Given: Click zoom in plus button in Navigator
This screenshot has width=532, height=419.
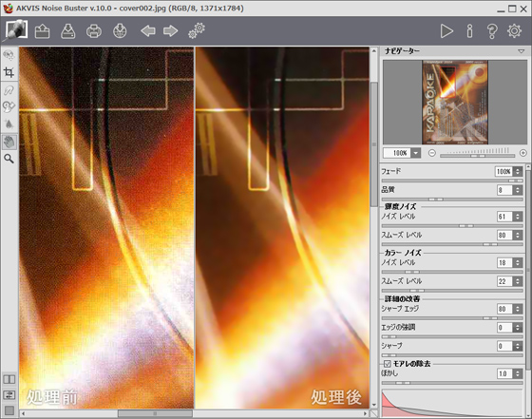Looking at the screenshot, I should point(522,153).
